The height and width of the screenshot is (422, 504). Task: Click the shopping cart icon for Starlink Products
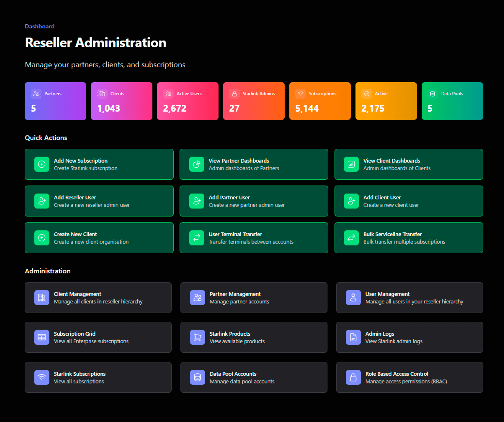pos(197,337)
